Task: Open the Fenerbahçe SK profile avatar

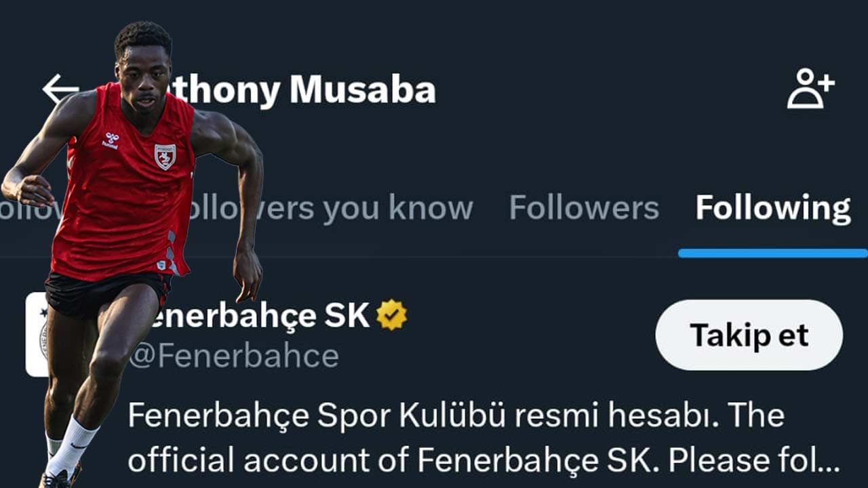Action: (x=37, y=334)
